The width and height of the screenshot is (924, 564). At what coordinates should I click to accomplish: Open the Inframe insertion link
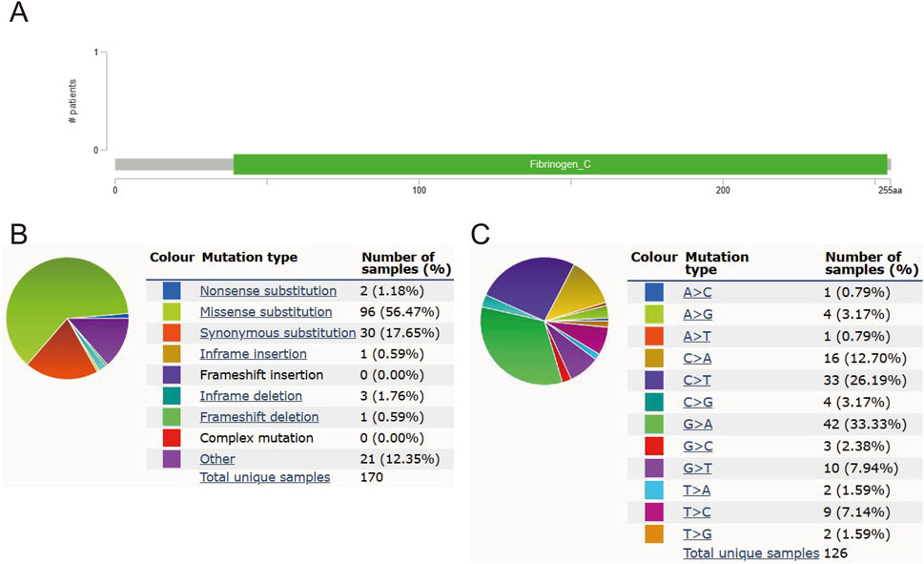[x=254, y=354]
